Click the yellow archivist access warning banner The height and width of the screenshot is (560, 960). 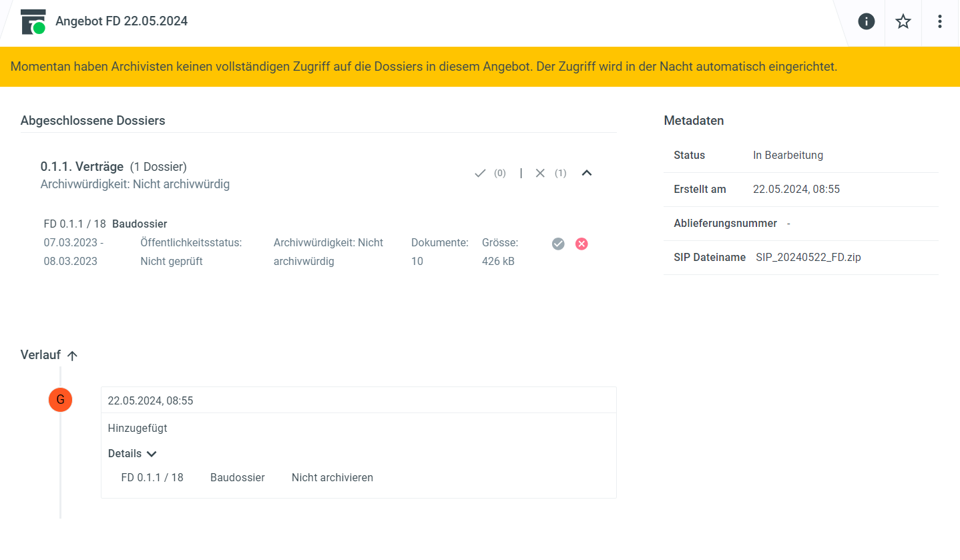pos(423,67)
